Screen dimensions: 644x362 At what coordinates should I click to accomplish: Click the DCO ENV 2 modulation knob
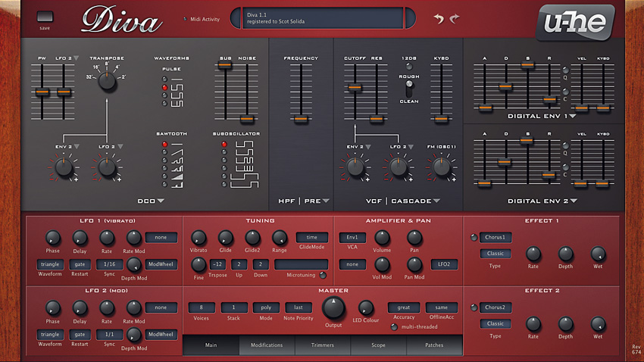tap(64, 167)
